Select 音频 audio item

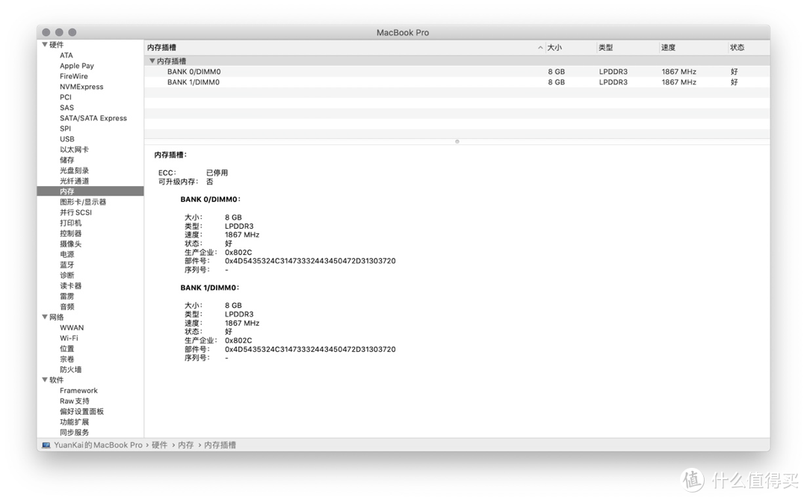pos(67,306)
